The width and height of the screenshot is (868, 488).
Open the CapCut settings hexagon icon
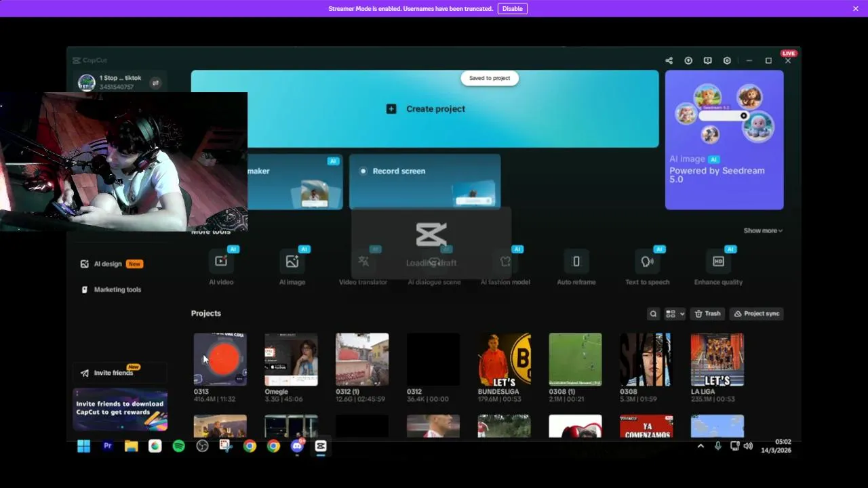point(727,60)
